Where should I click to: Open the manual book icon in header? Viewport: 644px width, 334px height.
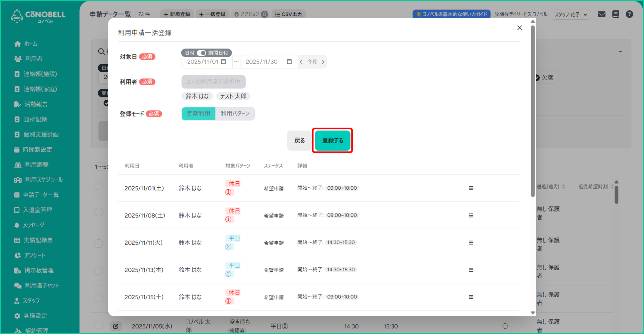point(615,14)
